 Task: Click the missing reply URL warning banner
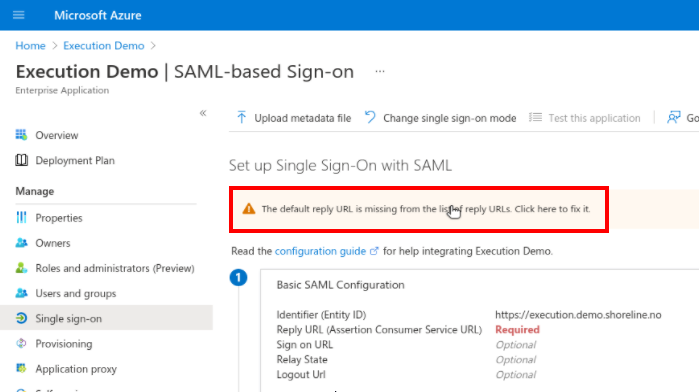click(x=419, y=209)
